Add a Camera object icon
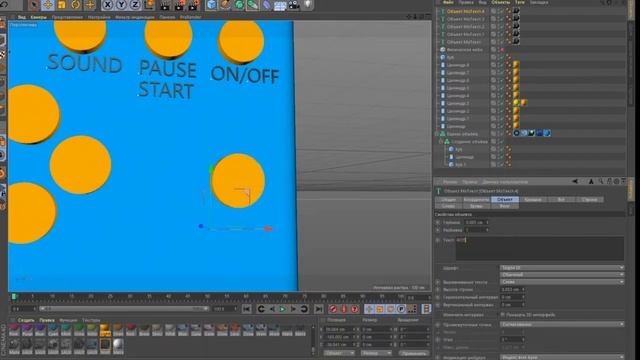Image resolution: width=640 pixels, height=360 pixels. (294, 5)
